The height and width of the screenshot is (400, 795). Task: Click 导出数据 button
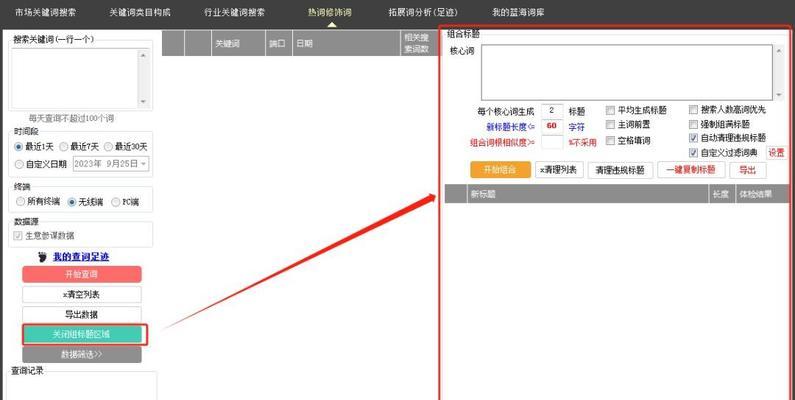[x=82, y=315]
